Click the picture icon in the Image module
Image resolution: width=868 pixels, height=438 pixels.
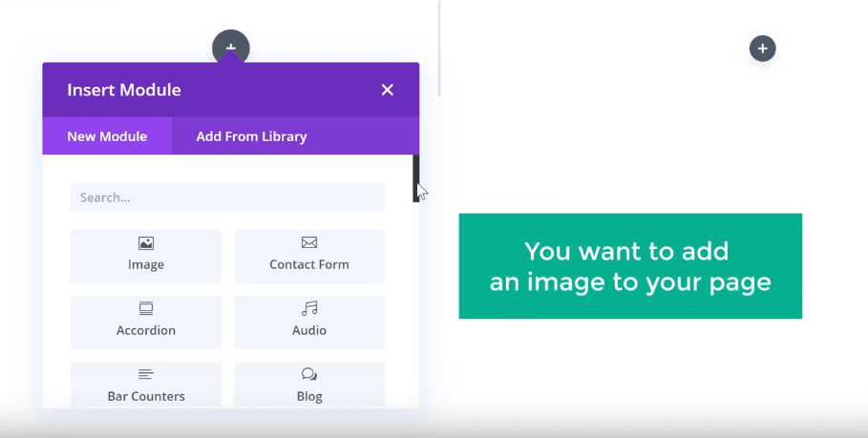click(146, 243)
